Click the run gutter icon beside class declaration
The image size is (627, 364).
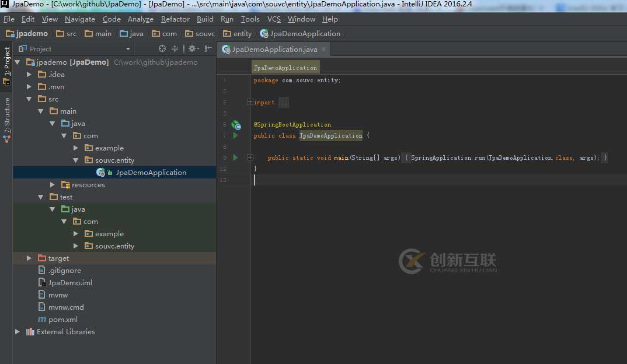coord(235,135)
